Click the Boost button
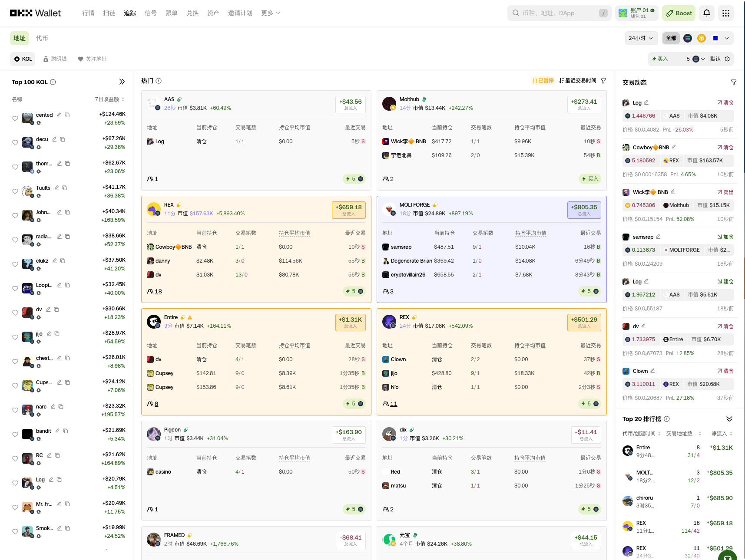 (679, 13)
